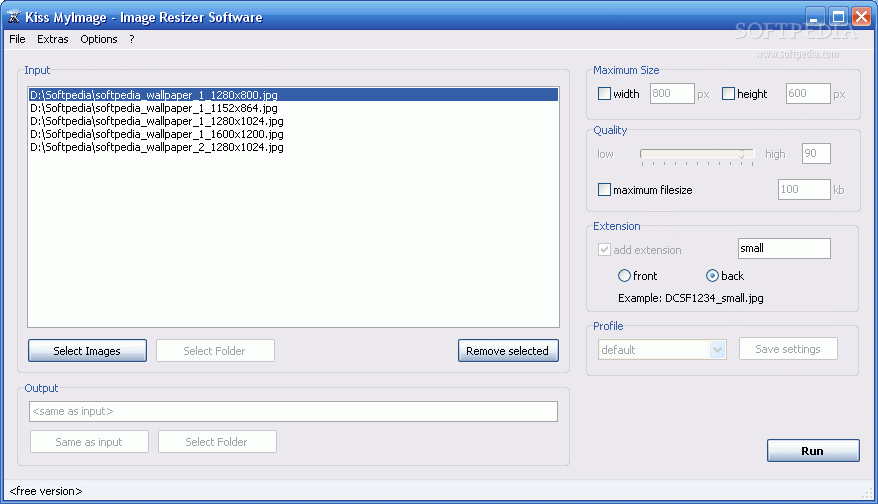Select the front radio button
Image resolution: width=878 pixels, height=504 pixels.
pos(624,276)
